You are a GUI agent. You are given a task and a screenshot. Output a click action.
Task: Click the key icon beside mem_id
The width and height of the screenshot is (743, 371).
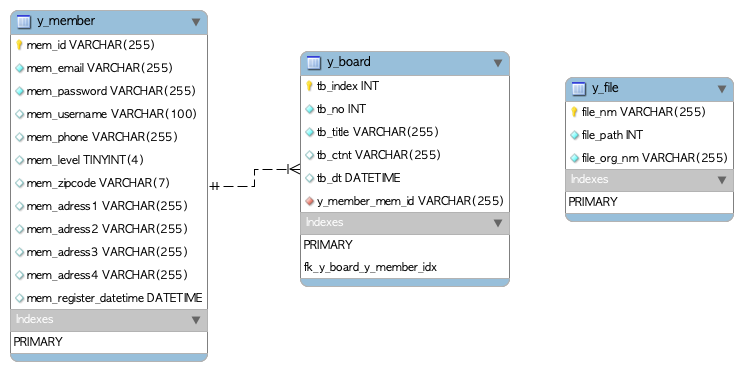[x=19, y=45]
